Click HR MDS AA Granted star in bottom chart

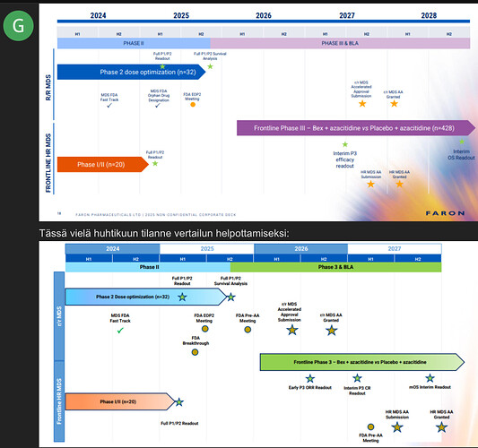point(441,427)
